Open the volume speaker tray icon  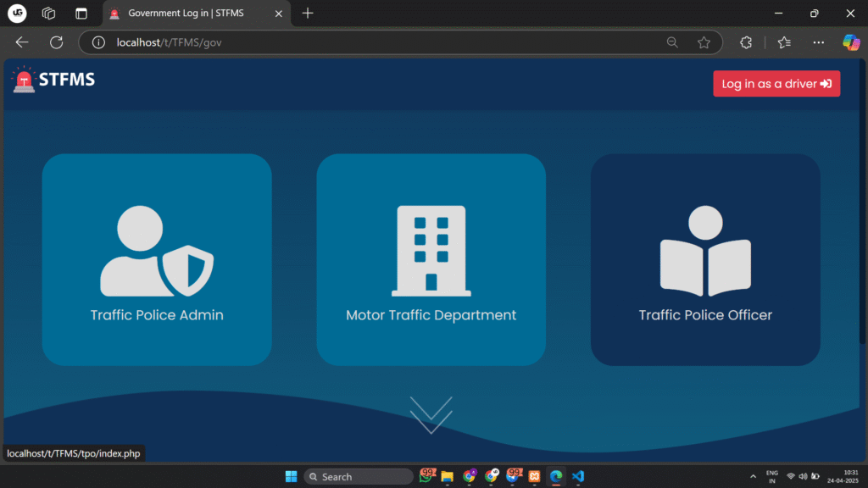coord(803,476)
